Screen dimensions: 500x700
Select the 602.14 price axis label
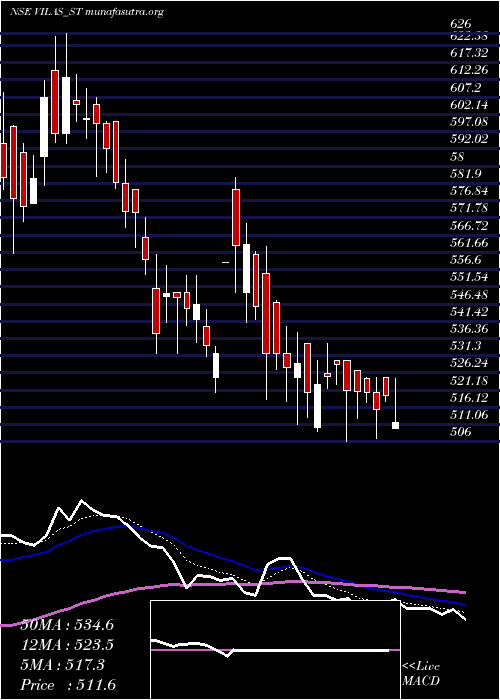(x=469, y=105)
